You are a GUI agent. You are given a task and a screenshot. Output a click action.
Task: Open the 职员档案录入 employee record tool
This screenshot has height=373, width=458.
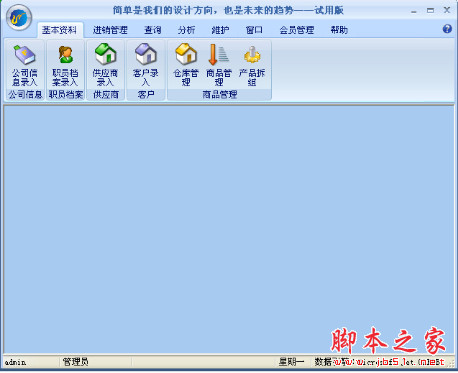(x=65, y=65)
